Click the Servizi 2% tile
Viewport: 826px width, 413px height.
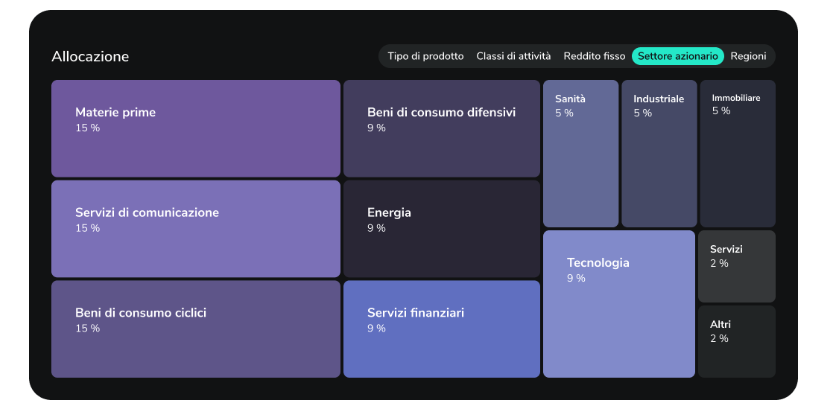click(x=737, y=266)
